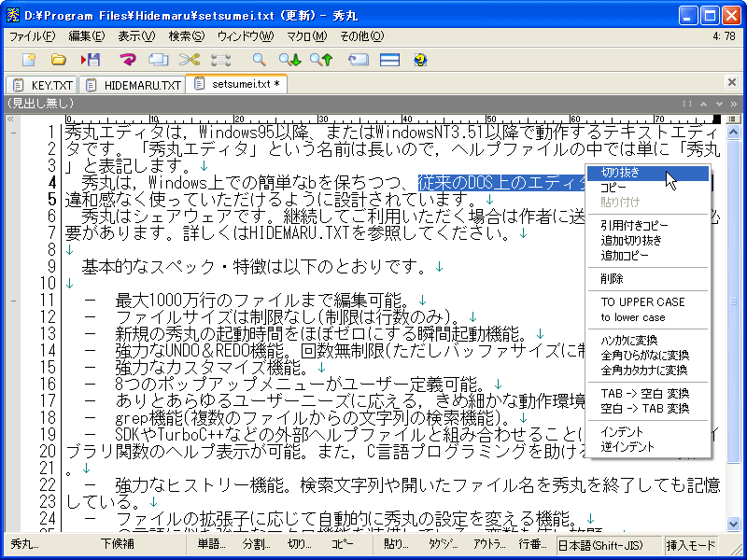Click the pink undo arrow icon

(x=127, y=60)
